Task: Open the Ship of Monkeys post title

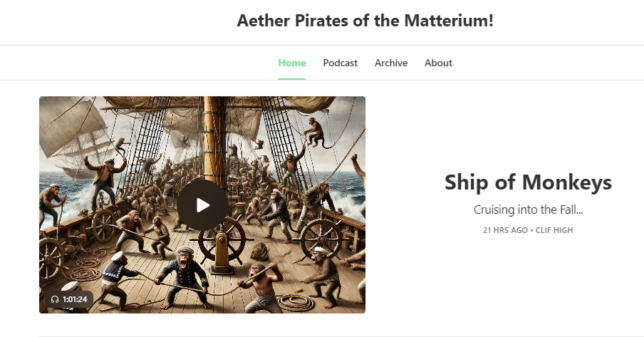Action: pyautogui.click(x=528, y=182)
